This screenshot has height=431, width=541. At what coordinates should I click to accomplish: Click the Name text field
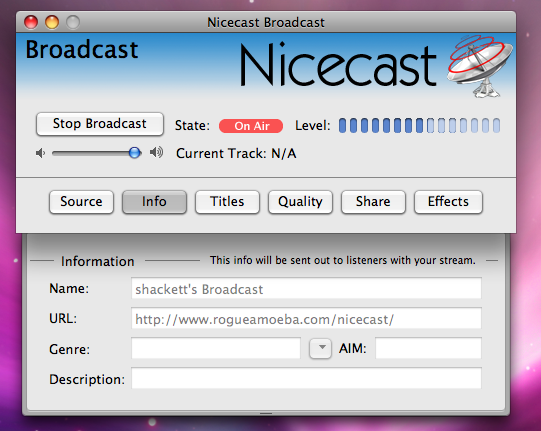[x=306, y=288]
